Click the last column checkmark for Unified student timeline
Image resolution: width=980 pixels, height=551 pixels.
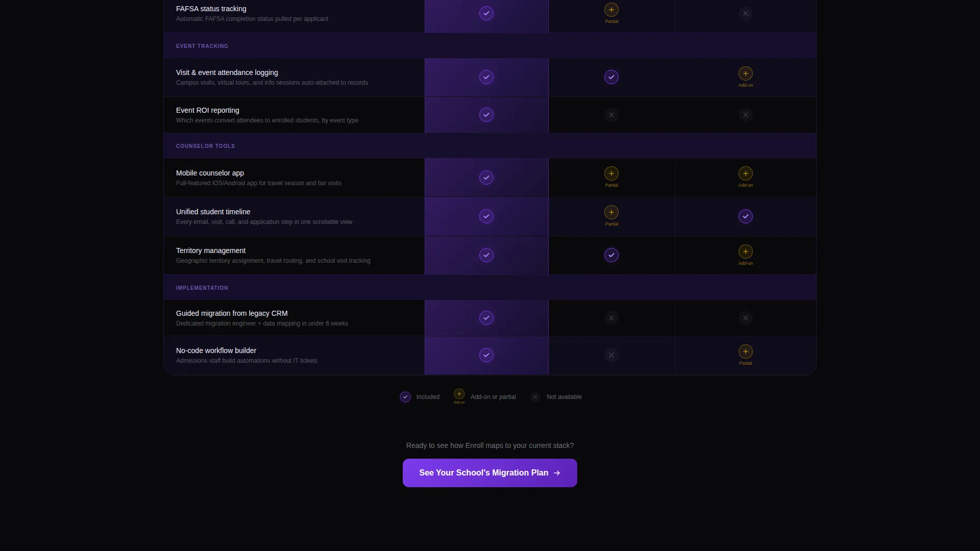745,216
